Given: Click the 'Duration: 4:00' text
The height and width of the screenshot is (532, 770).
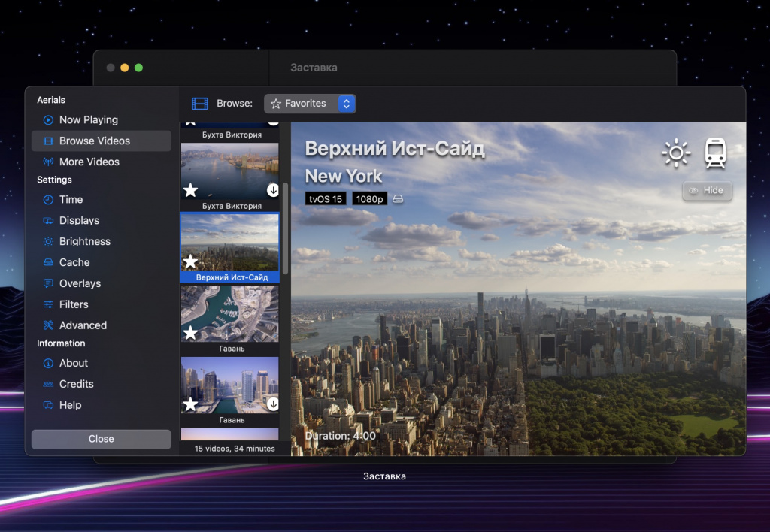Looking at the screenshot, I should pyautogui.click(x=341, y=436).
